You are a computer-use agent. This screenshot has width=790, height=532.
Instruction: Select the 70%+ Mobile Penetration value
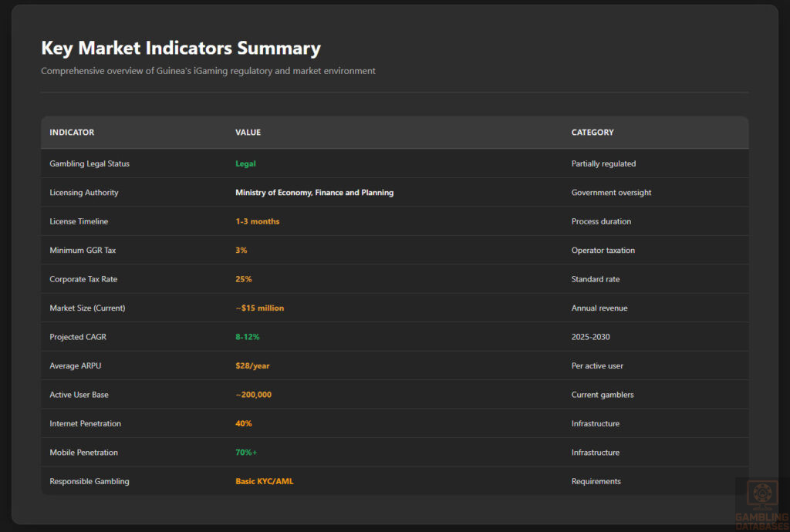coord(245,452)
